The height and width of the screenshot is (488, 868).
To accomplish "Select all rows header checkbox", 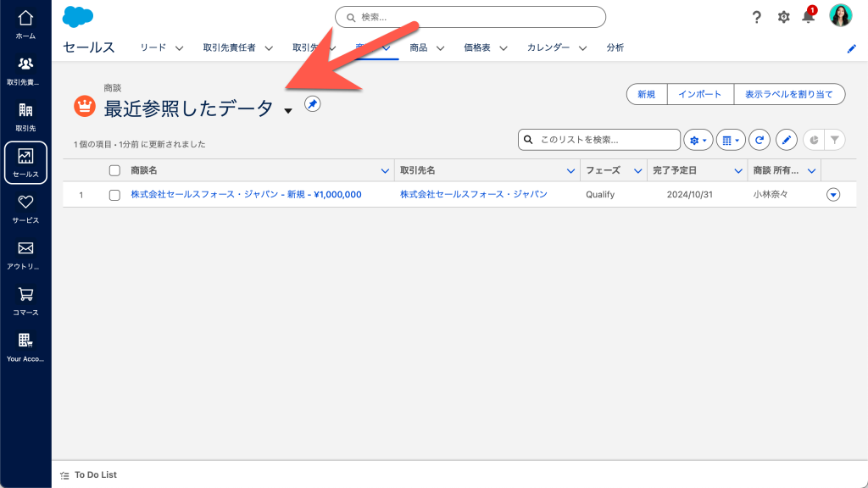I will pyautogui.click(x=114, y=170).
